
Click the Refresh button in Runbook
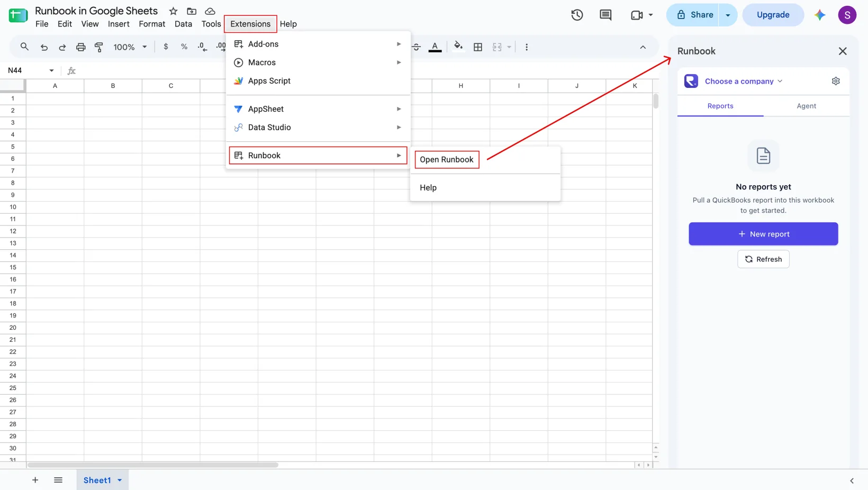coord(763,259)
